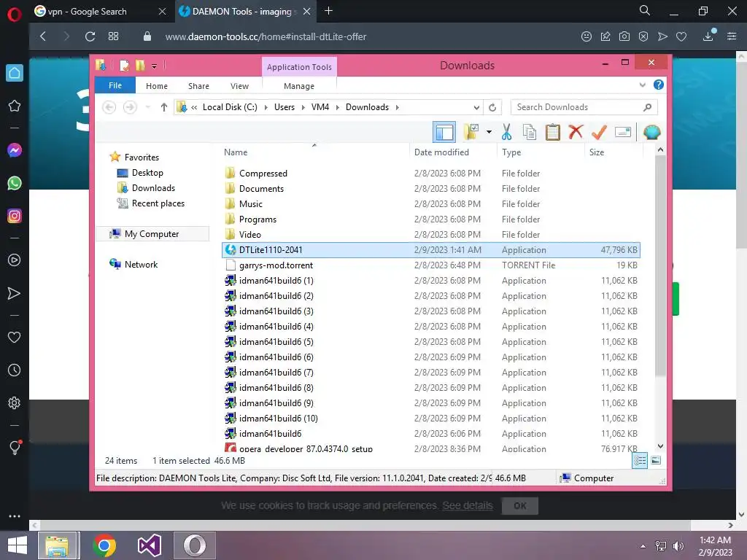Open Instagram in Opera sidebar
Viewport: 747px width, 560px height.
tap(15, 216)
